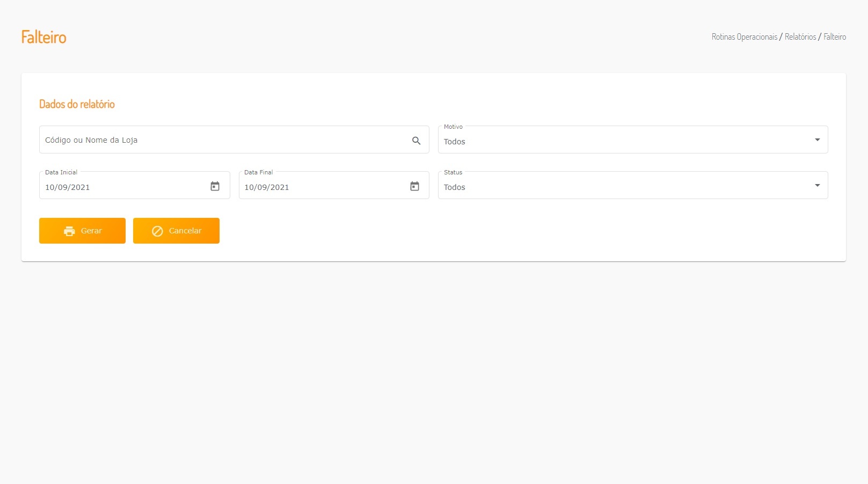Open the Data Final calendar picker icon
Viewport: 868px width, 484px height.
point(414,186)
